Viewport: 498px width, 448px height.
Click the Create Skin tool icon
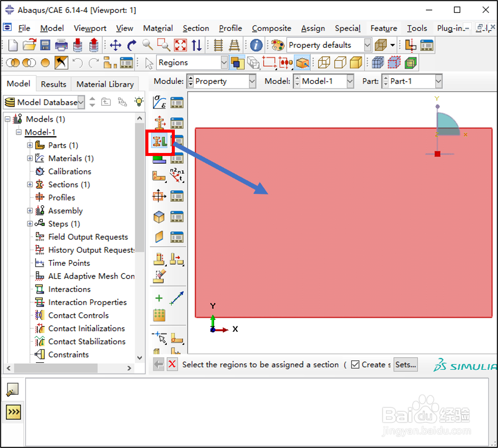click(159, 217)
